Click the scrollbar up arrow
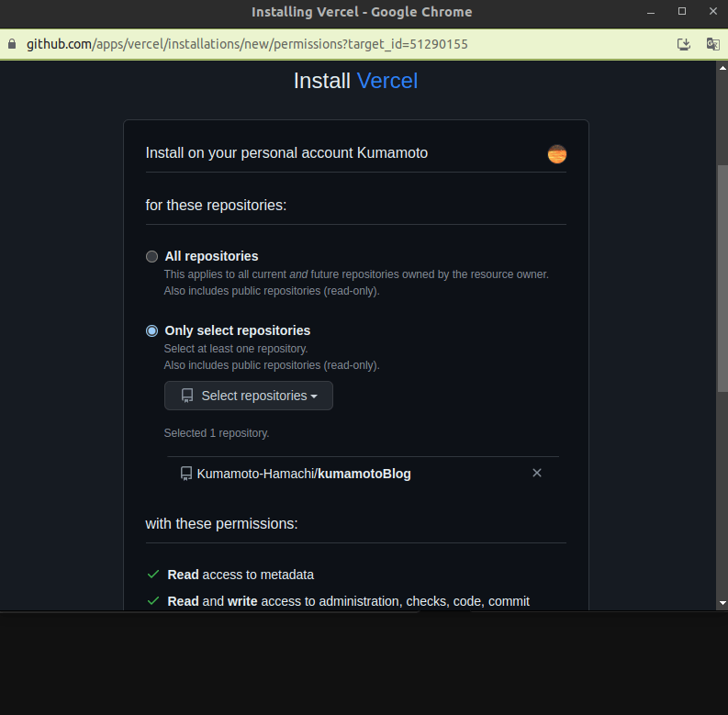Image resolution: width=728 pixels, height=715 pixels. tap(722, 68)
